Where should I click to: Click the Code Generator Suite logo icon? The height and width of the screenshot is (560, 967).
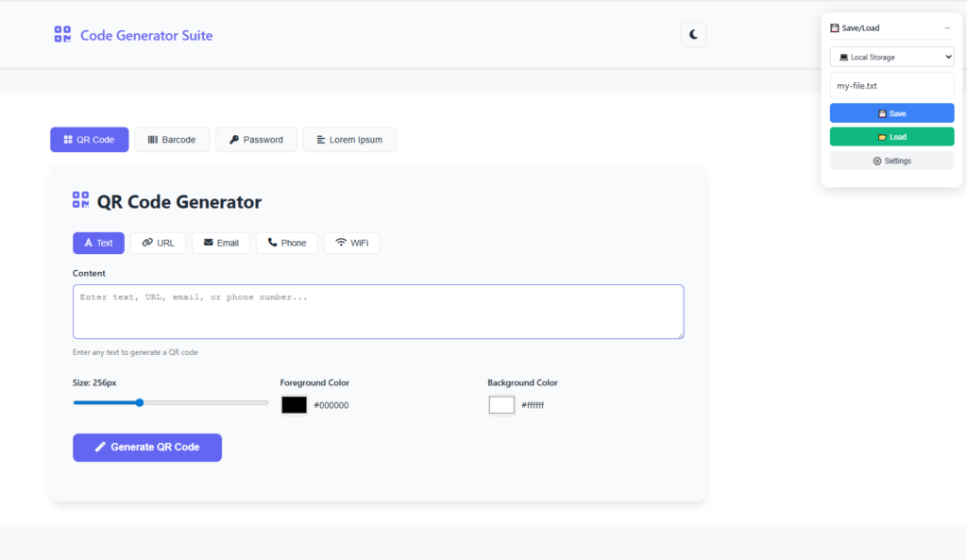[x=62, y=35]
